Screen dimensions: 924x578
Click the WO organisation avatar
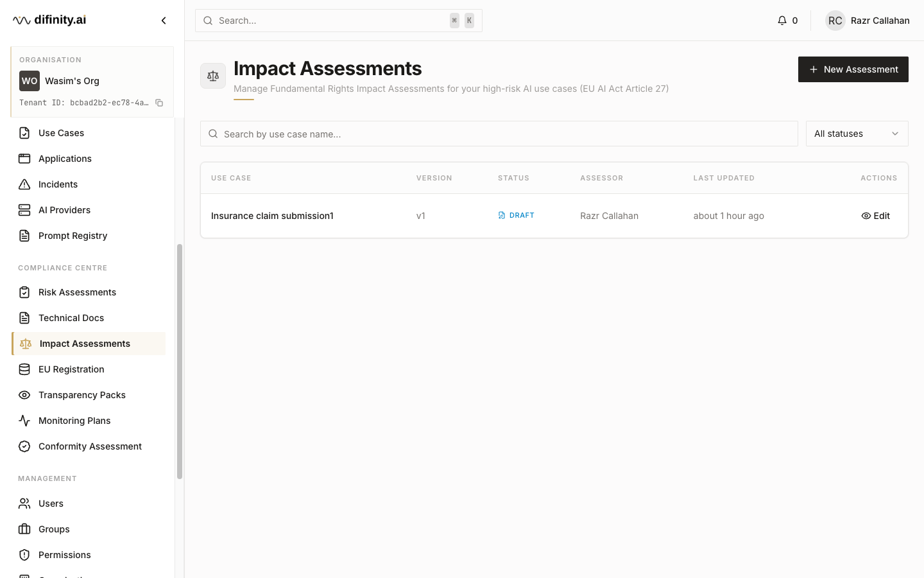(x=30, y=81)
